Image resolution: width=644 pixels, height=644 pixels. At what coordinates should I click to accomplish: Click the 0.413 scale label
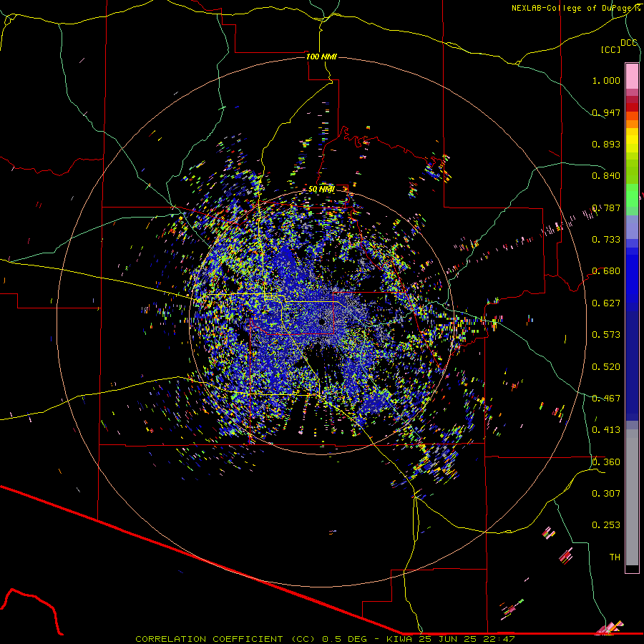coord(606,430)
